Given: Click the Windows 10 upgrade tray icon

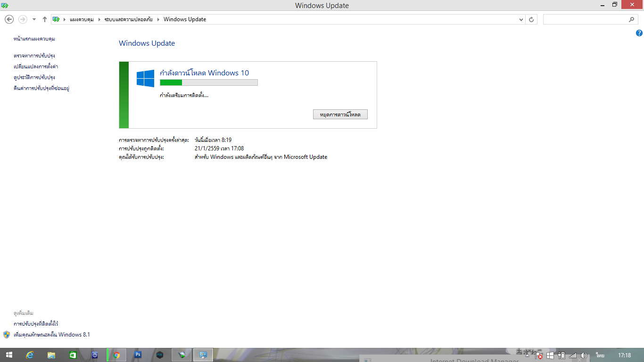Looking at the screenshot, I should coord(550,355).
